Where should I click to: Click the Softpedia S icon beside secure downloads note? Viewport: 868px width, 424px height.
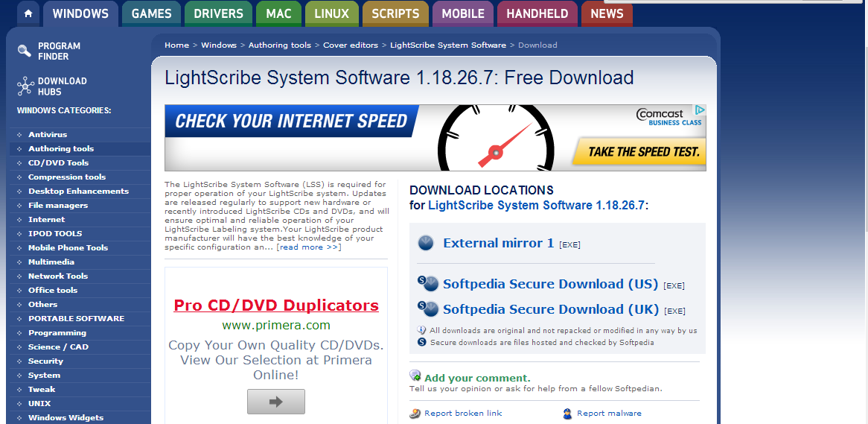tap(421, 343)
